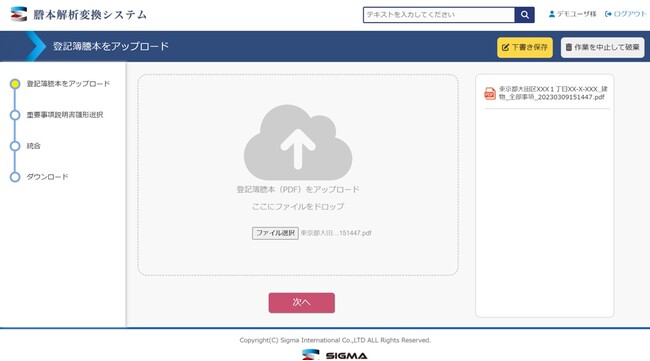Focus the テキストを入力してください search field

coord(439,15)
